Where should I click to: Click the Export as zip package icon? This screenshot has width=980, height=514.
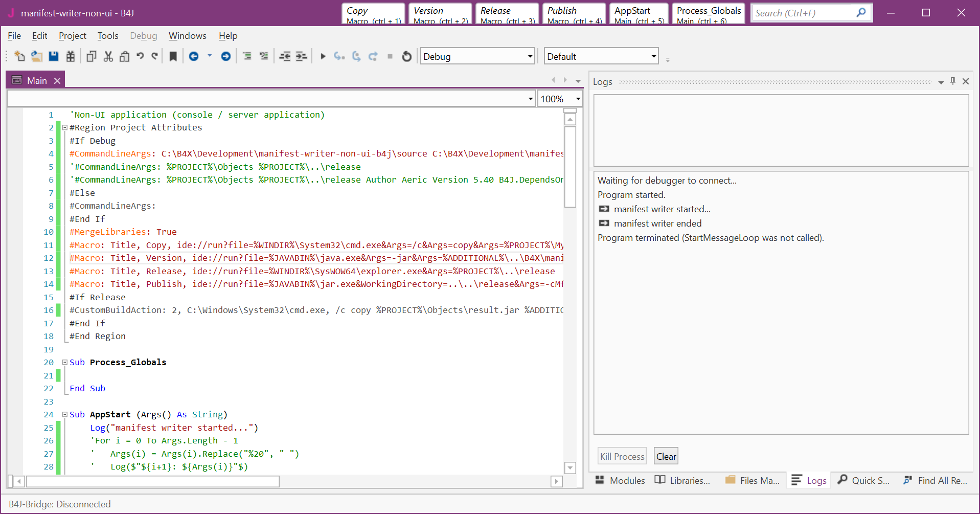tap(71, 56)
